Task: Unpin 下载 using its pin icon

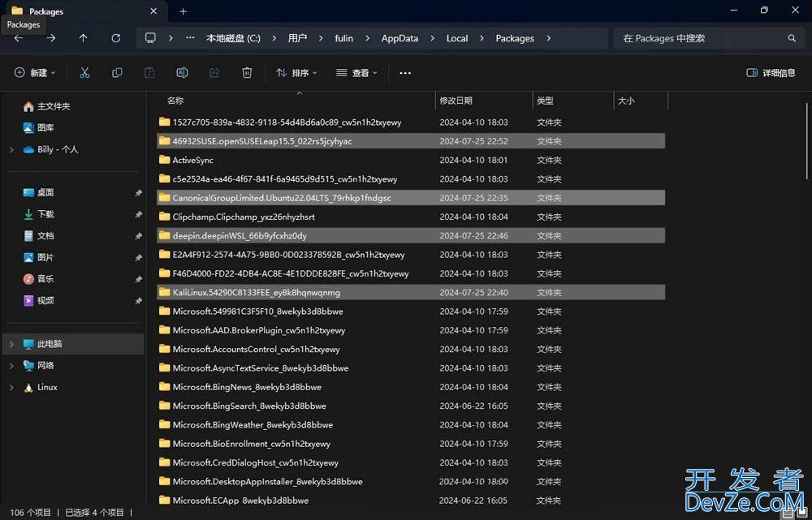Action: click(138, 214)
